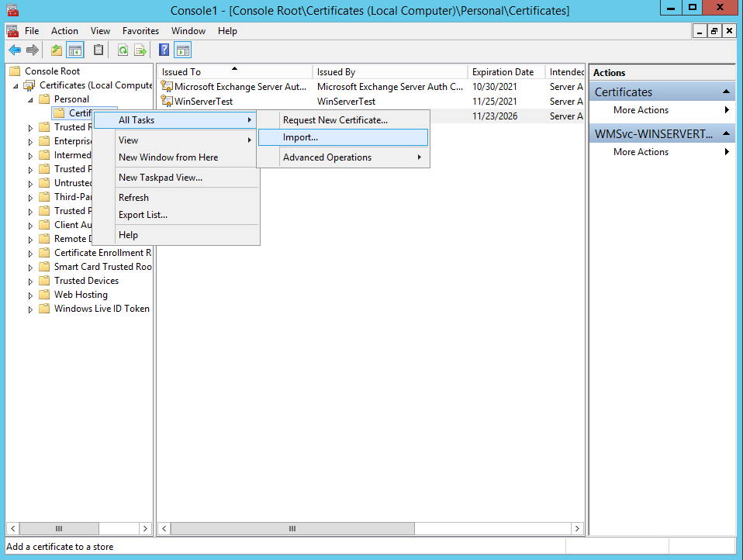Open the Favorites menu in menu bar
This screenshot has height=560, width=743.
click(140, 31)
